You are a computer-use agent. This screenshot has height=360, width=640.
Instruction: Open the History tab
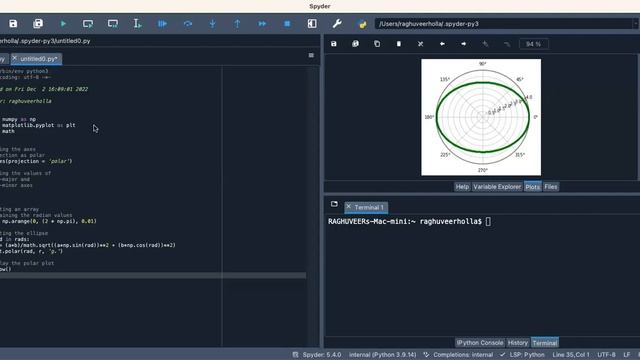(518, 342)
